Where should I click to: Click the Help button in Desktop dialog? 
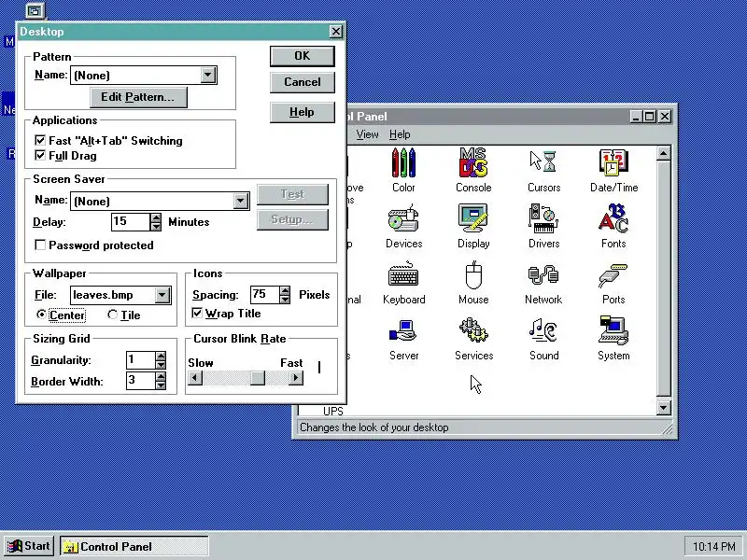click(x=302, y=112)
